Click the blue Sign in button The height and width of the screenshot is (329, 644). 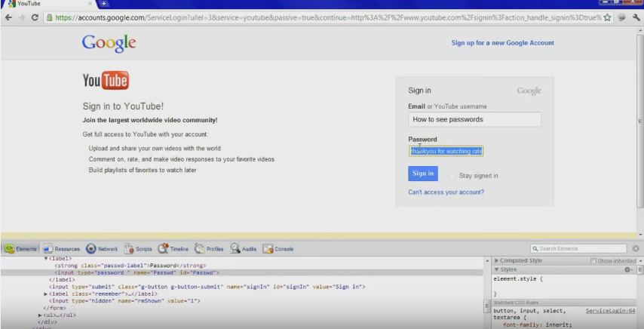click(x=423, y=174)
